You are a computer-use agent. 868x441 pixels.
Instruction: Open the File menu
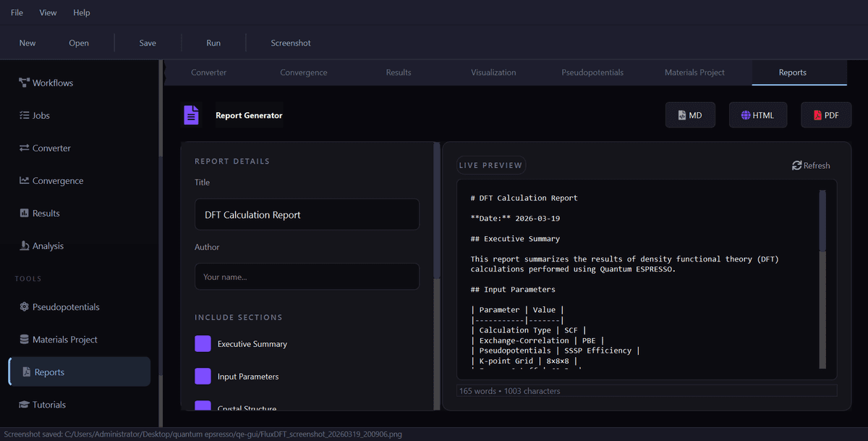pyautogui.click(x=17, y=12)
